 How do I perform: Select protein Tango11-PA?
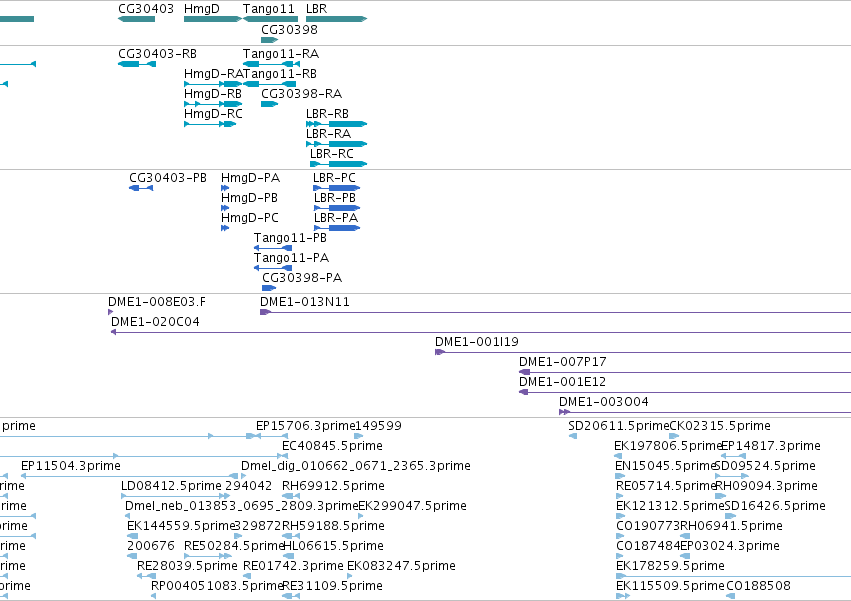click(291, 258)
